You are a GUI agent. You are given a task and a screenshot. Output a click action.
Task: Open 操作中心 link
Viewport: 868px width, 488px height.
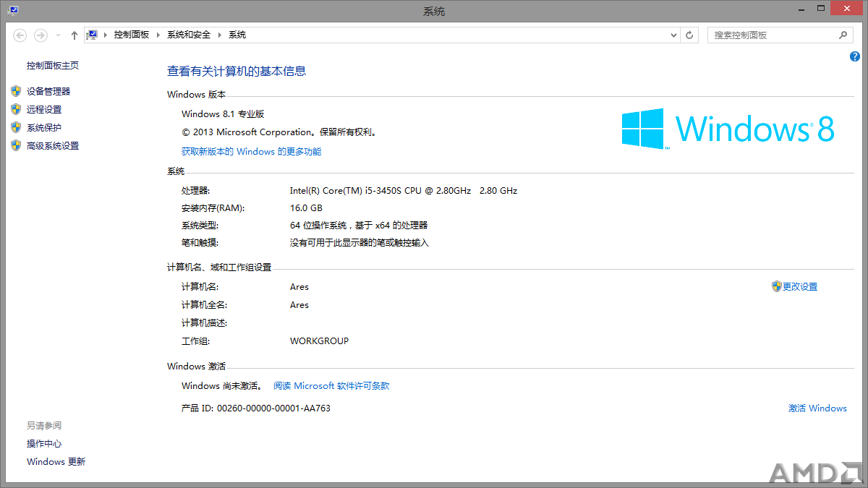click(44, 444)
